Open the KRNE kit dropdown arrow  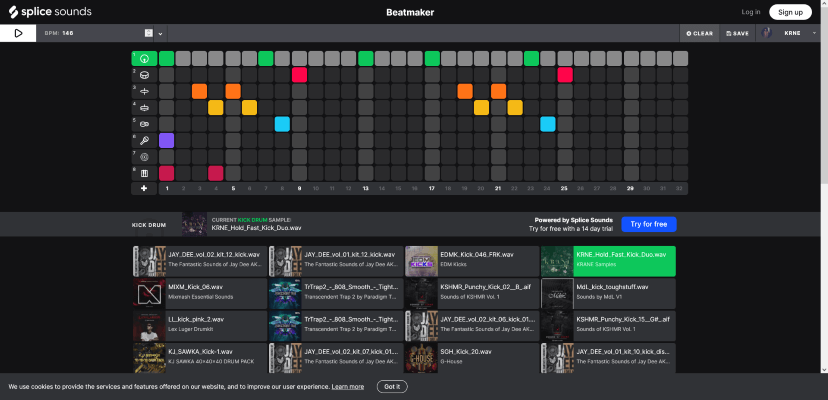click(x=814, y=33)
